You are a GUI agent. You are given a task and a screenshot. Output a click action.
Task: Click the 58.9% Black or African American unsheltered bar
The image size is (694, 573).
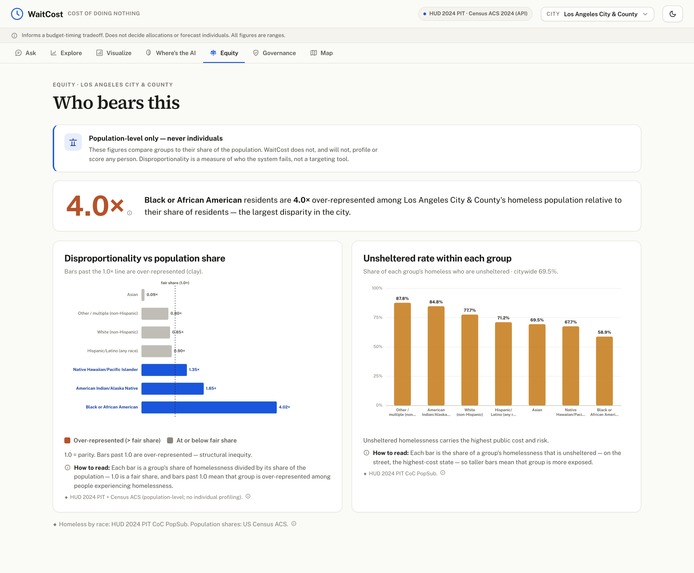click(604, 371)
